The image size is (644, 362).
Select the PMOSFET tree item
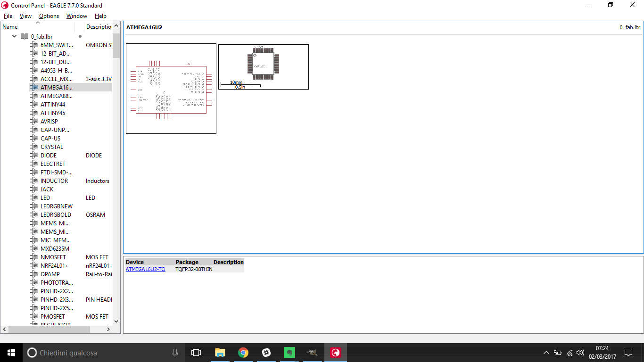53,316
